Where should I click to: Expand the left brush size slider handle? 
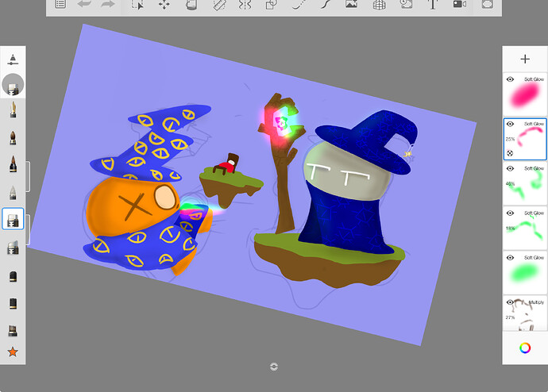(29, 176)
